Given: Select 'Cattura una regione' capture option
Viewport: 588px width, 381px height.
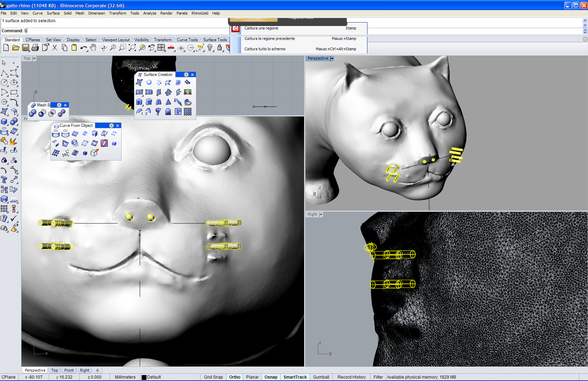Looking at the screenshot, I should pyautogui.click(x=299, y=28).
